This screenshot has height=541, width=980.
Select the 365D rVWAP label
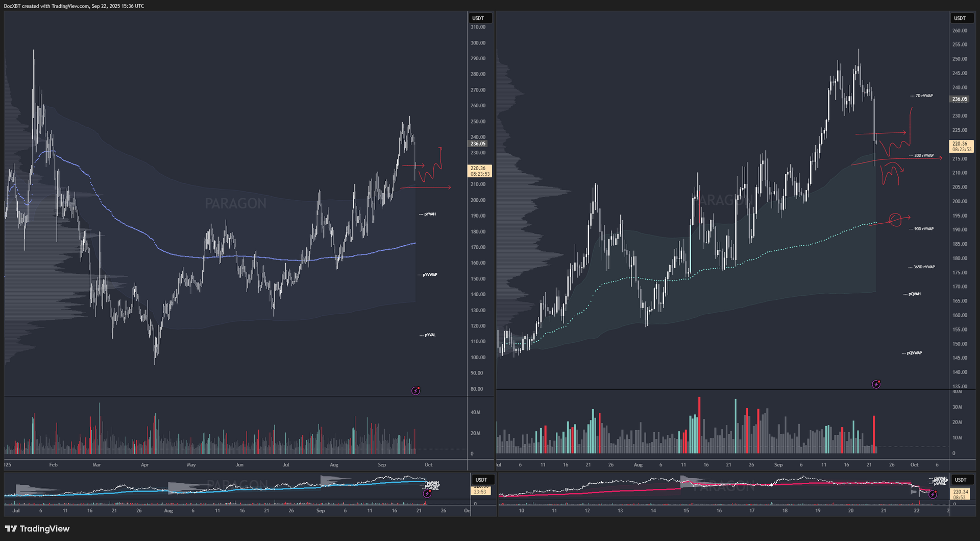click(x=923, y=267)
